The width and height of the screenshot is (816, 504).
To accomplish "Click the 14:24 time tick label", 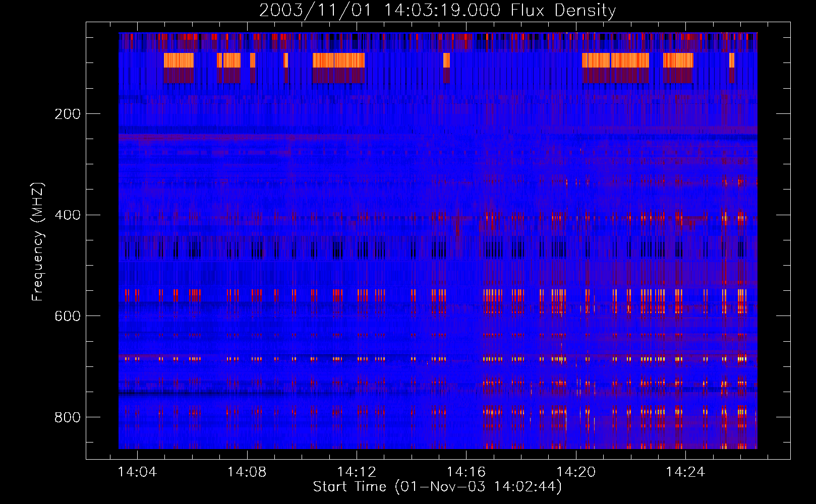I will coord(685,472).
